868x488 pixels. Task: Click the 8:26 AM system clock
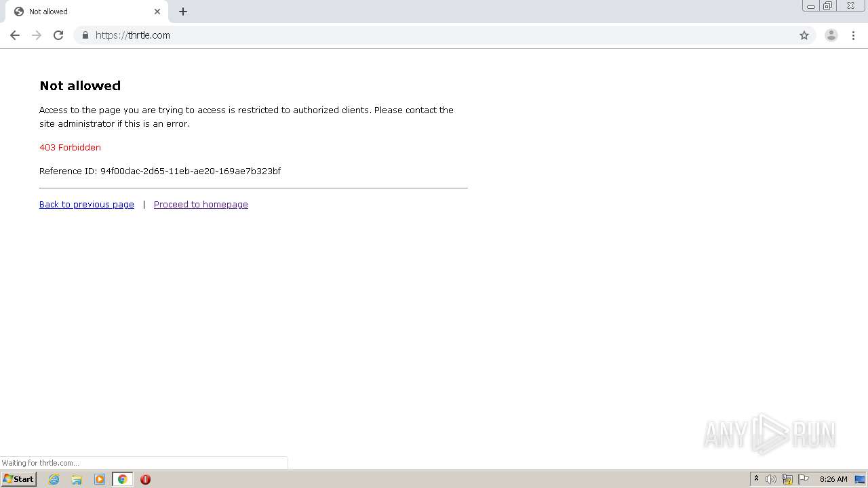click(833, 479)
